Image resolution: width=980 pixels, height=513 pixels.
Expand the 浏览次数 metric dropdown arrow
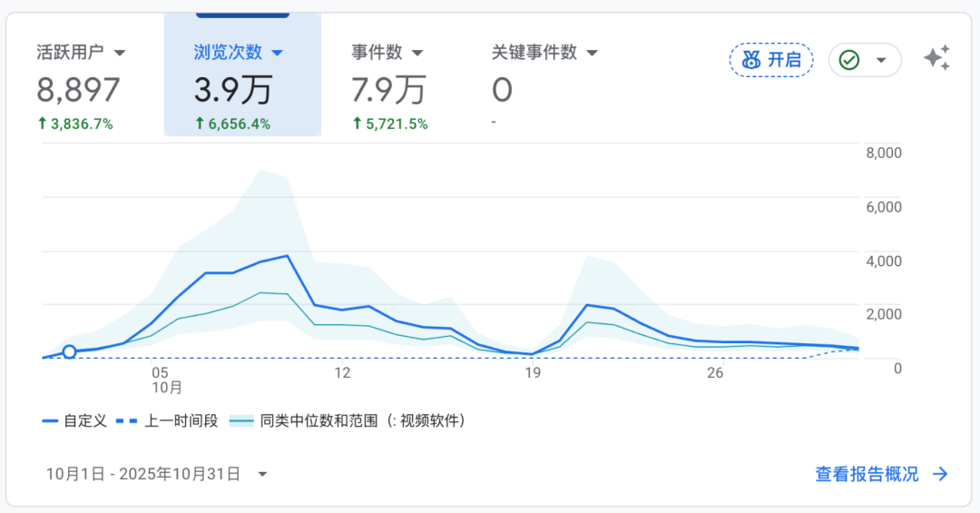coord(278,54)
